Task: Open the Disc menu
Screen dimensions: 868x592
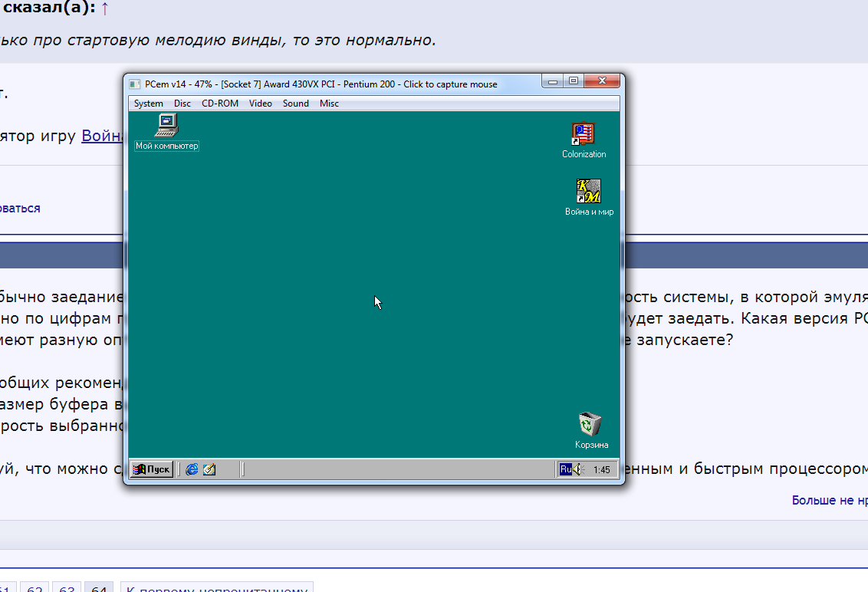Action: coord(182,103)
